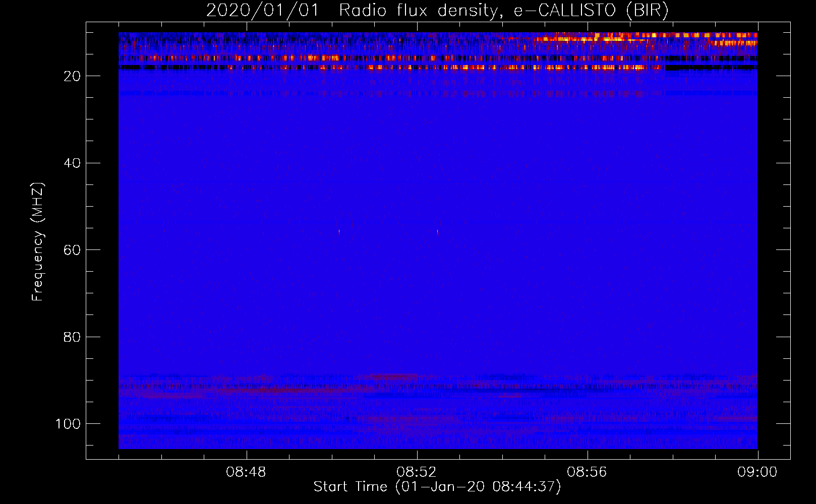Click the 60 MHz frequency tick label
Viewport: 816px width, 504px height.
pos(72,250)
